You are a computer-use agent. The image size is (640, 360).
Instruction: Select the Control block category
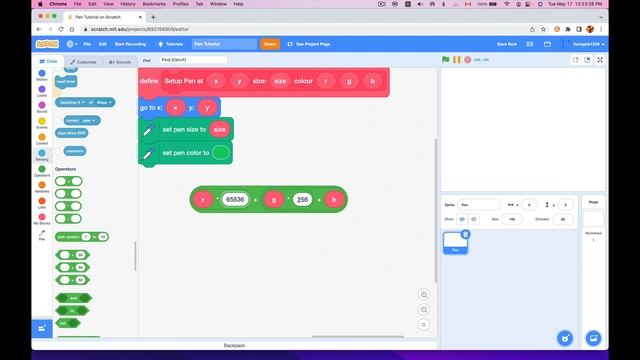[x=42, y=139]
